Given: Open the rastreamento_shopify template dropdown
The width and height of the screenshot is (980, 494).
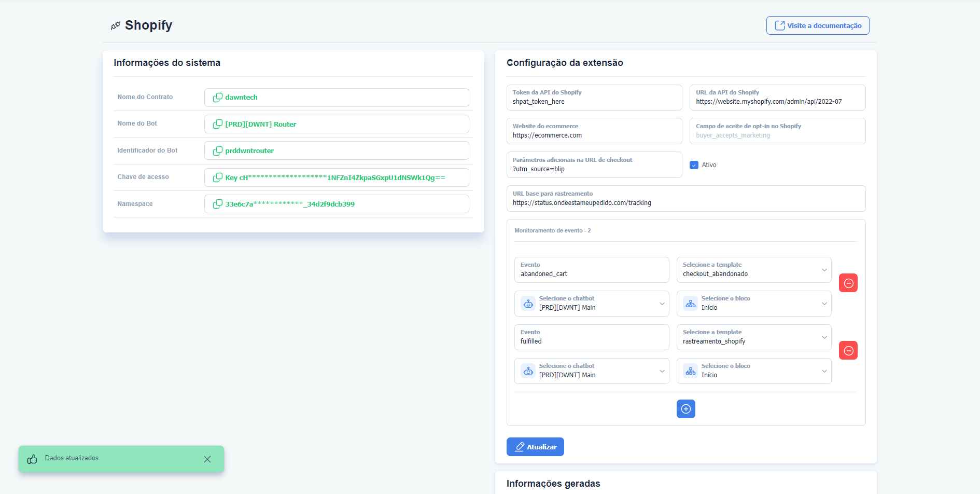Looking at the screenshot, I should tap(754, 337).
